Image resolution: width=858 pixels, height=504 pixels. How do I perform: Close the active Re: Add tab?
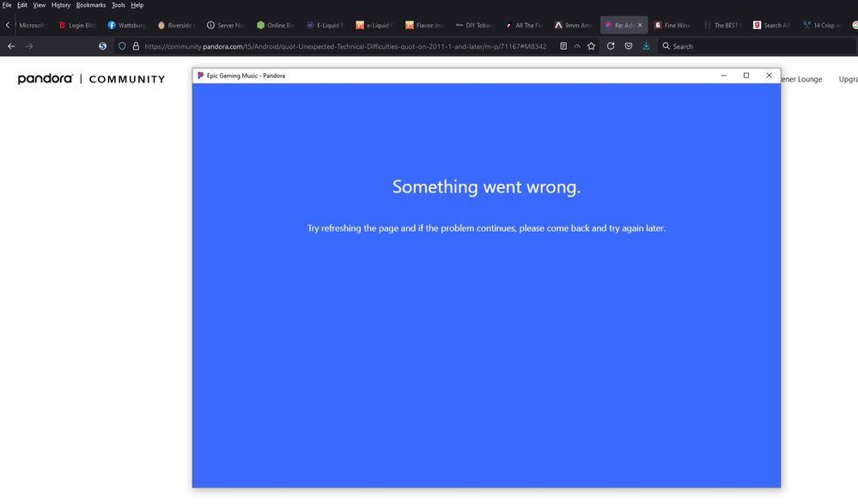click(640, 25)
